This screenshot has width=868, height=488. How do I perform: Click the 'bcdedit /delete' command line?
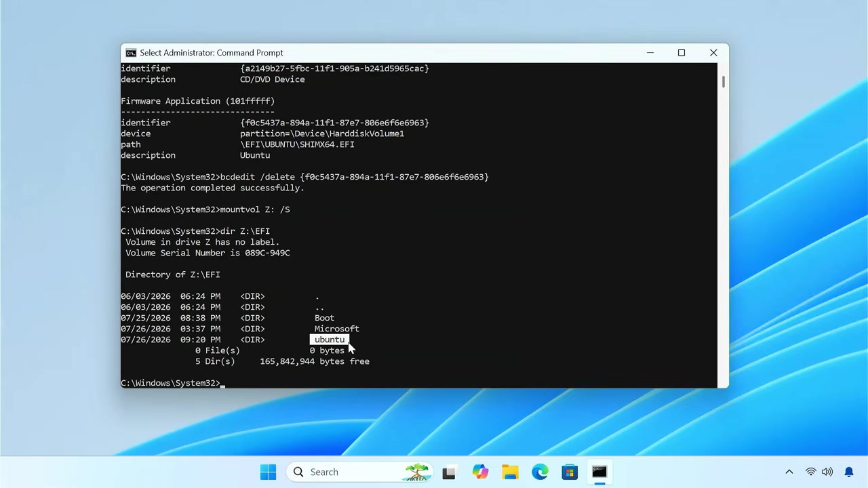304,177
